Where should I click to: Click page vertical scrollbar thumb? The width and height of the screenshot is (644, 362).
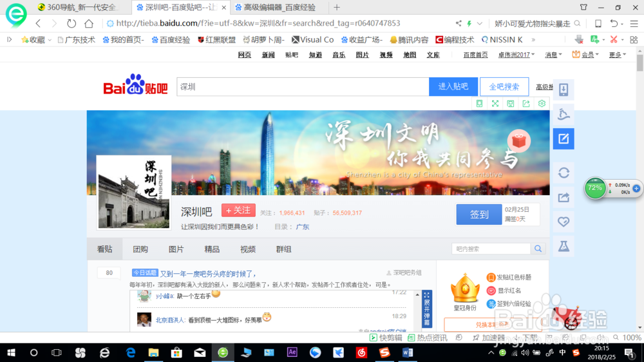point(640,63)
